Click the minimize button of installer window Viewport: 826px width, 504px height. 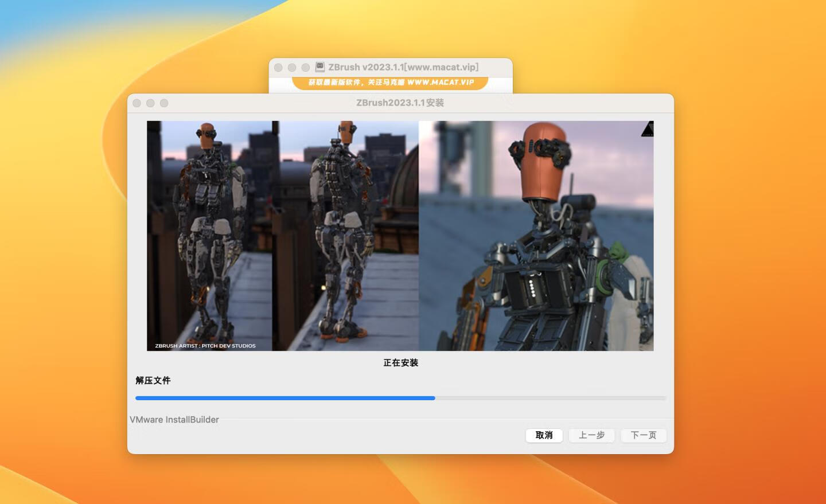(x=150, y=103)
